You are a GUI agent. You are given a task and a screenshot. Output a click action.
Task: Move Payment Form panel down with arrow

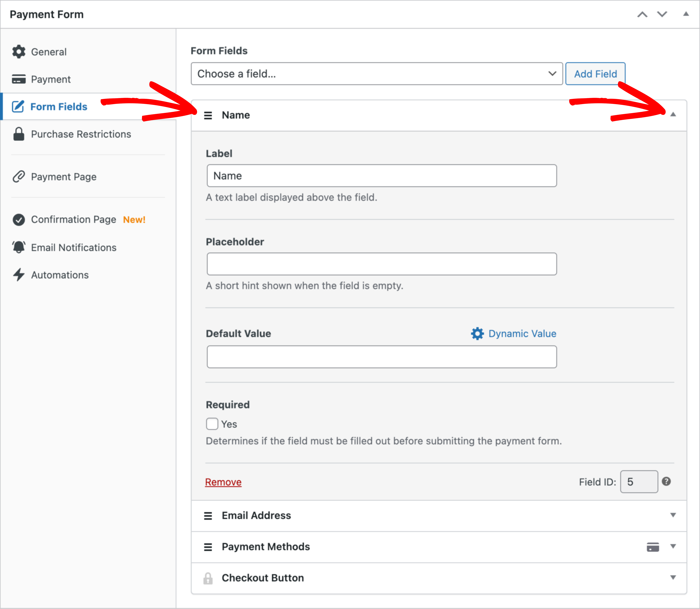click(x=662, y=14)
